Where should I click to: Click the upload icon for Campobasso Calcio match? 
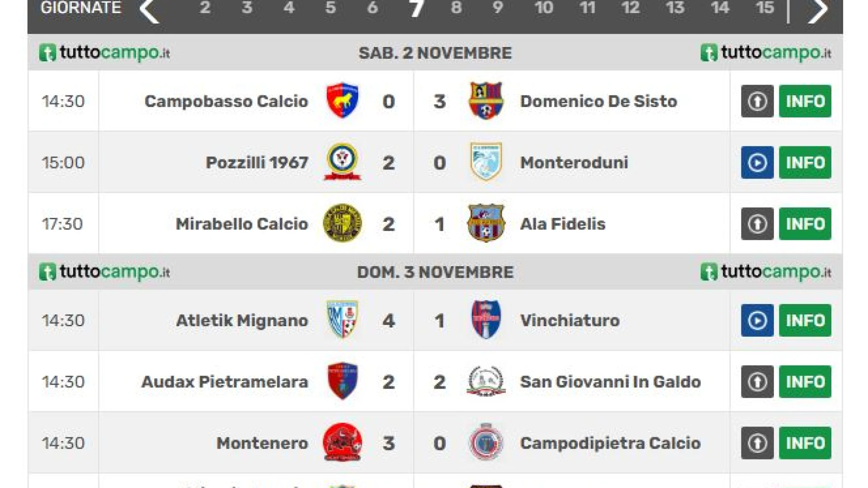click(x=757, y=101)
